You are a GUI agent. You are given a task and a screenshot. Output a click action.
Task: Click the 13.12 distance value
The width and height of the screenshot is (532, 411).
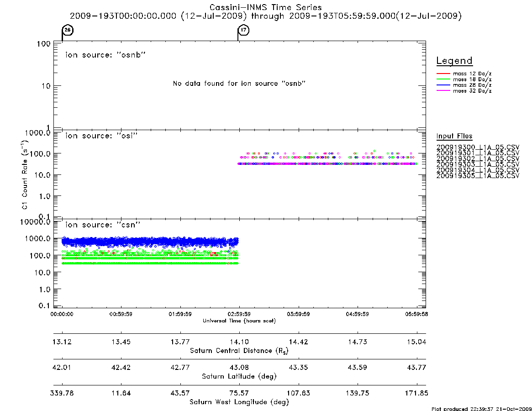(x=62, y=342)
